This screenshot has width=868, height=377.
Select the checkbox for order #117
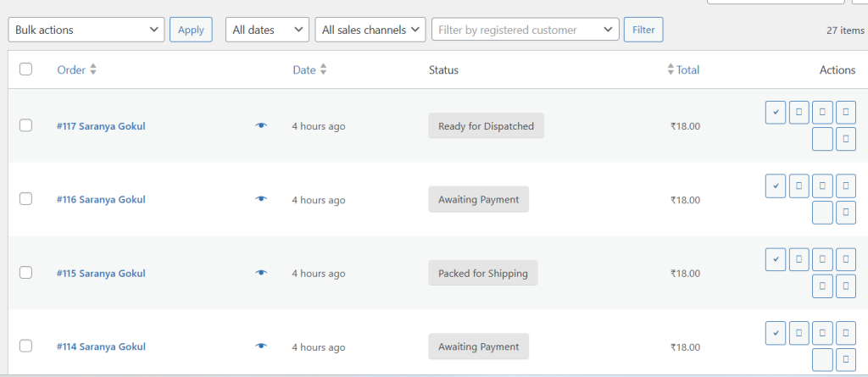pyautogui.click(x=25, y=125)
